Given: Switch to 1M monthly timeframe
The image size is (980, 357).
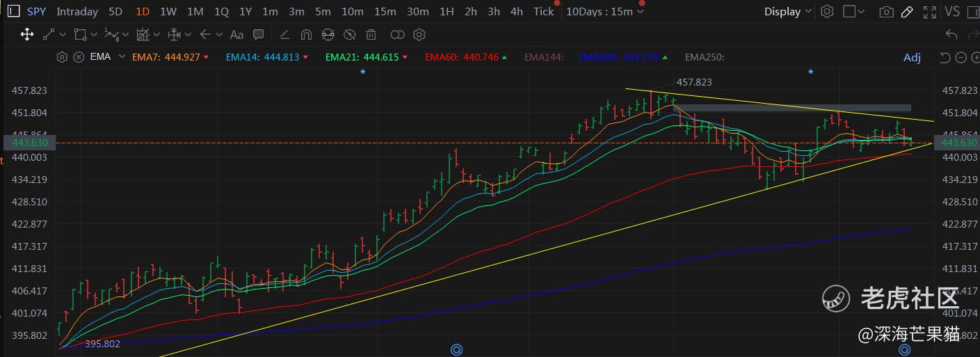Looking at the screenshot, I should [195, 11].
